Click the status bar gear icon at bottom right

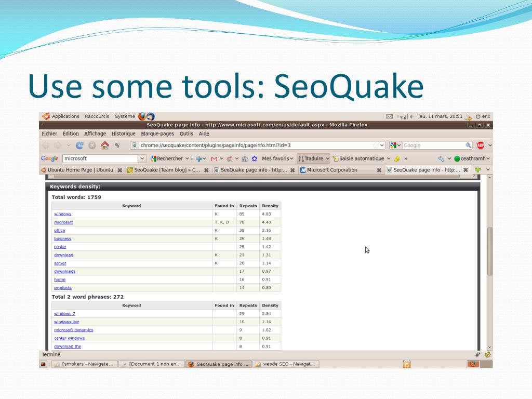tap(487, 355)
